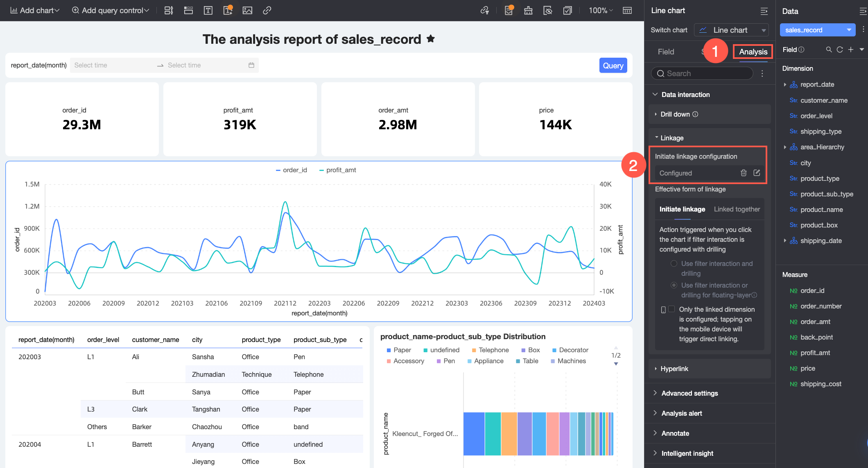Select Use filter interaction and drilling

[x=674, y=263]
